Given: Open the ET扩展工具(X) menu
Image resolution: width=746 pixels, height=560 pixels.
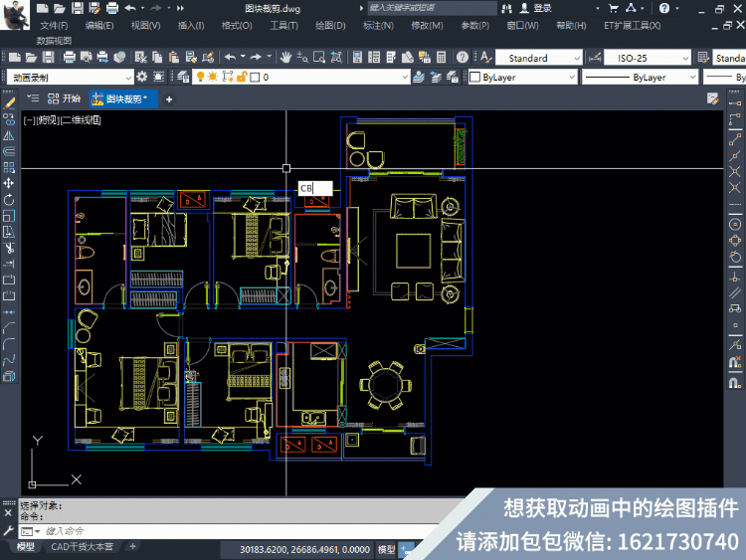Looking at the screenshot, I should tap(632, 26).
